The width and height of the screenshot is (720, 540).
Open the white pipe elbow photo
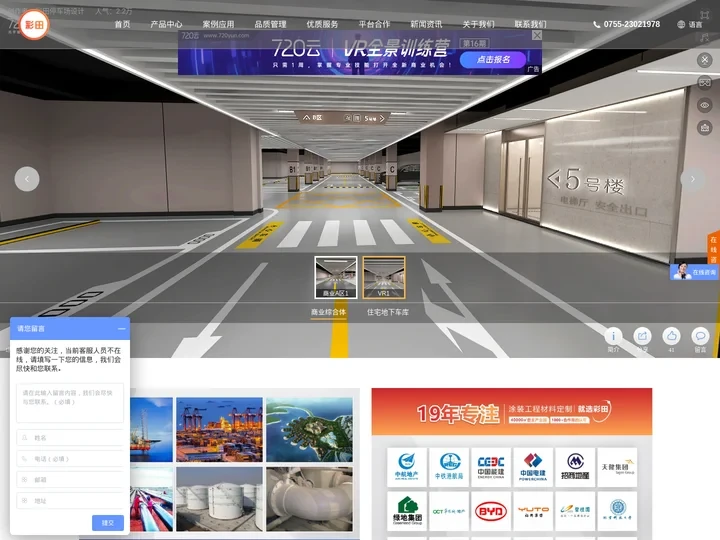[309, 499]
